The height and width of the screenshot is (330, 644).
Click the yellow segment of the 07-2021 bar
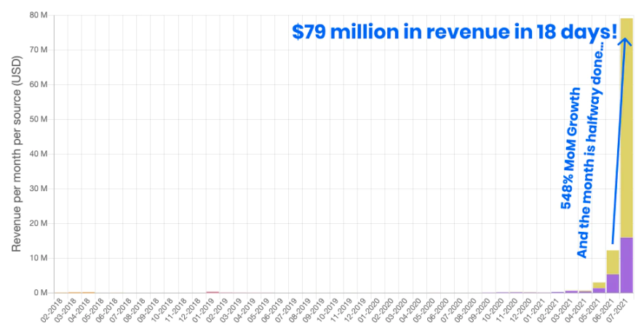coord(627,128)
